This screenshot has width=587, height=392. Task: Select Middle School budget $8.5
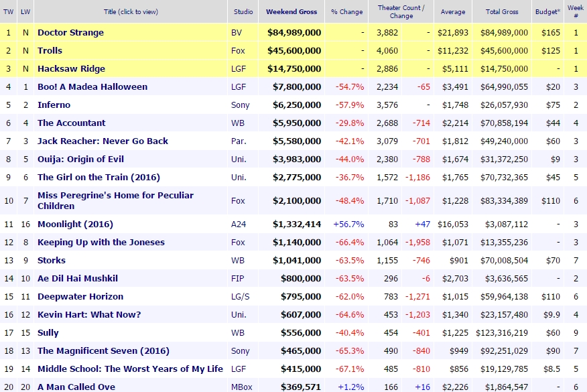(x=551, y=369)
